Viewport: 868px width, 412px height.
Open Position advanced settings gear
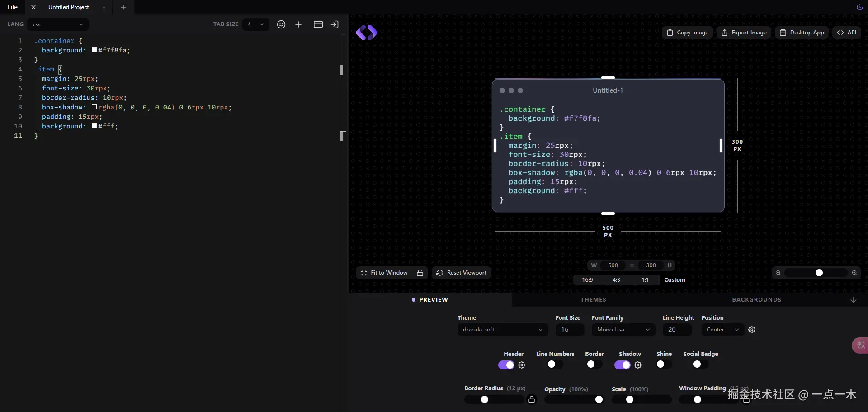click(752, 330)
